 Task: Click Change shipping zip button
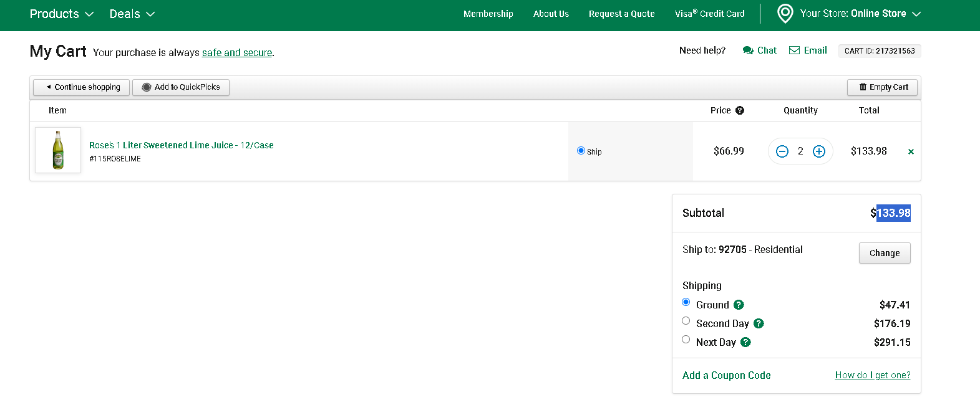(x=885, y=253)
